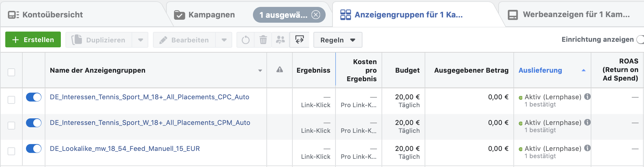Open the Werbeanzeigen für 1 Kam... tab
Image resolution: width=644 pixels, height=167 pixels.
pyautogui.click(x=569, y=15)
